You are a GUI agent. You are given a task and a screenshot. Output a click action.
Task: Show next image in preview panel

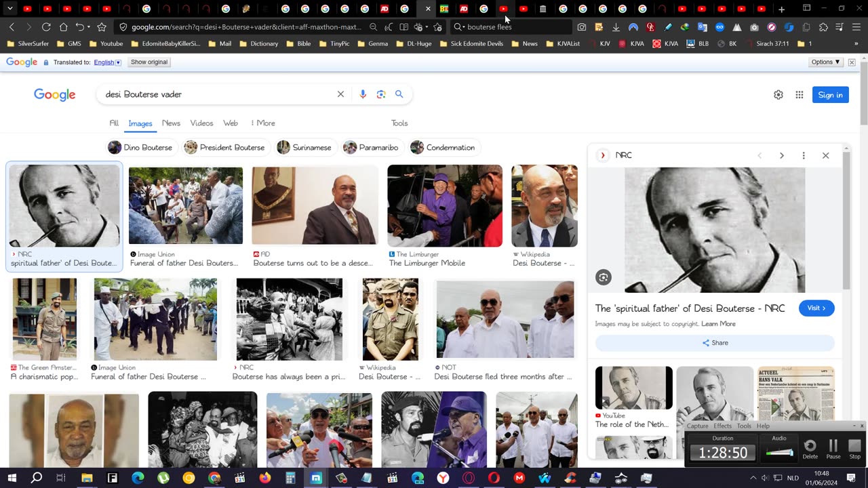point(782,155)
